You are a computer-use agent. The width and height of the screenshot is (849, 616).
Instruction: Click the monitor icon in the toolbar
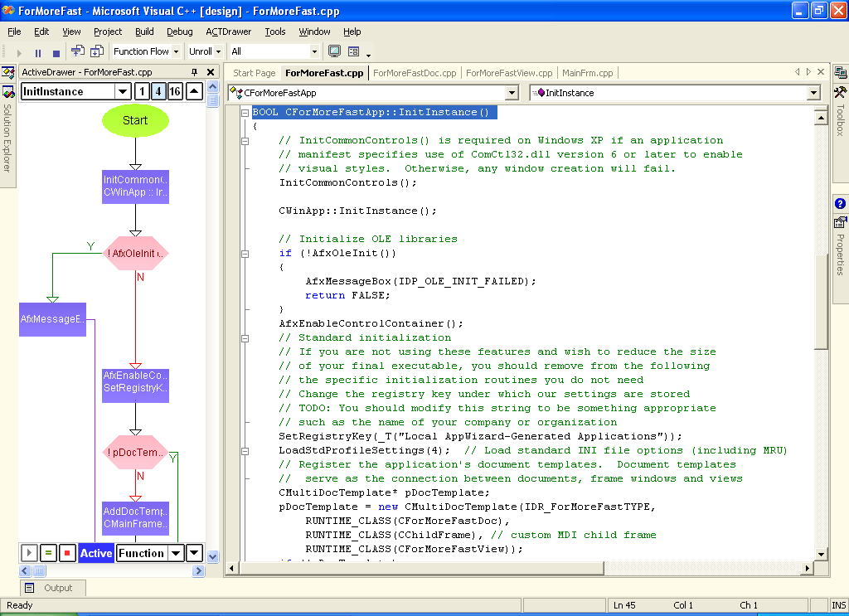click(335, 51)
